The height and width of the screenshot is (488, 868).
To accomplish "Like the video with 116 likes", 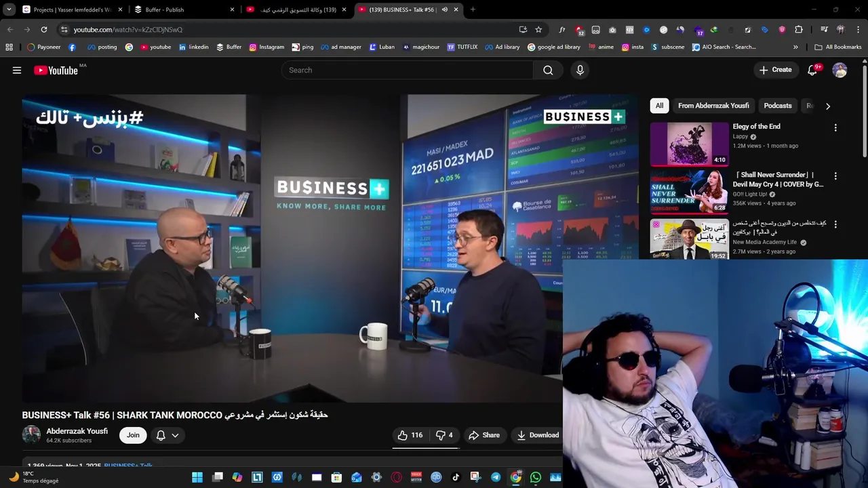I will coord(410,435).
